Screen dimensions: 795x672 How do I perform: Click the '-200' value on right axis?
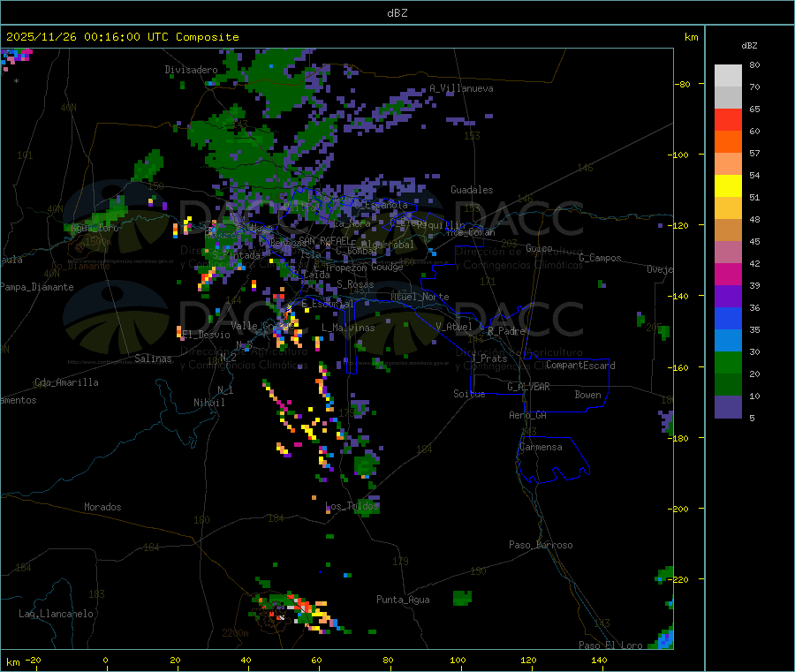679,509
